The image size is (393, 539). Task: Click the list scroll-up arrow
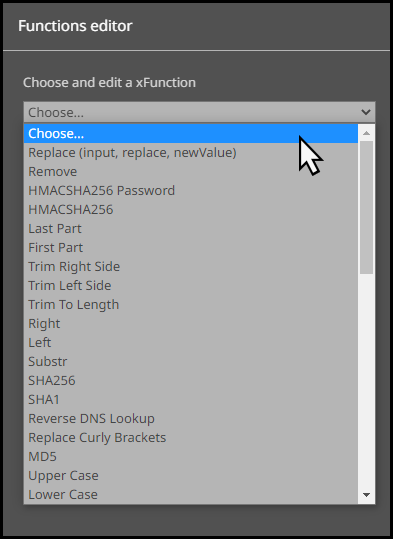click(367, 133)
